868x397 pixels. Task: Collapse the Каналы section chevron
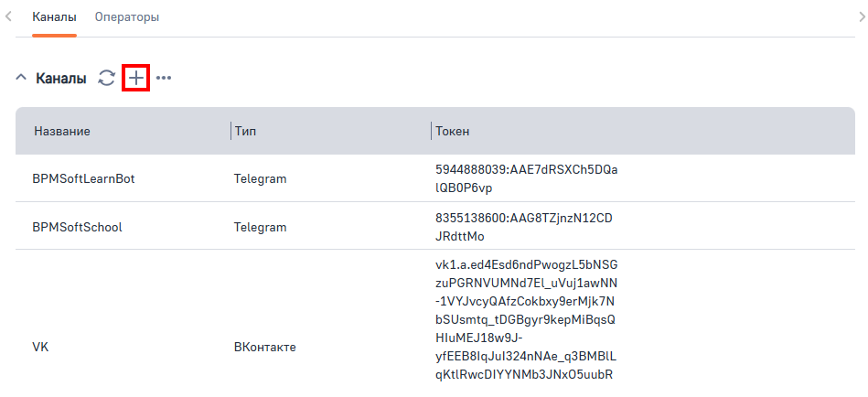point(21,79)
